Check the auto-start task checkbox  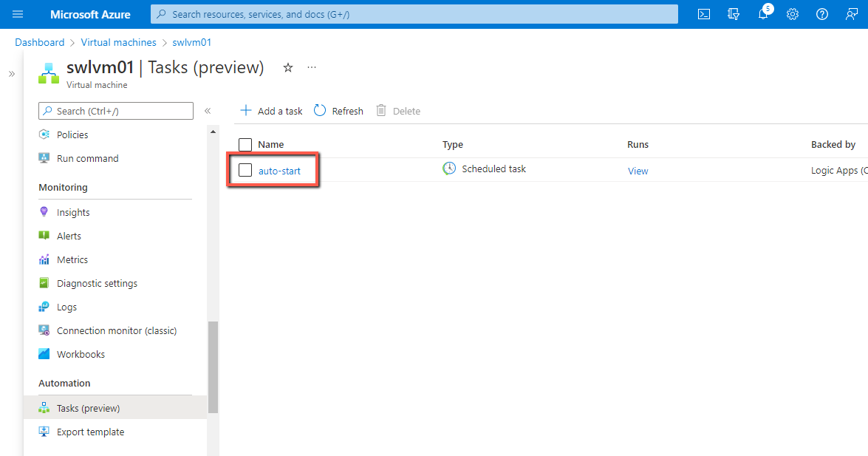(245, 170)
